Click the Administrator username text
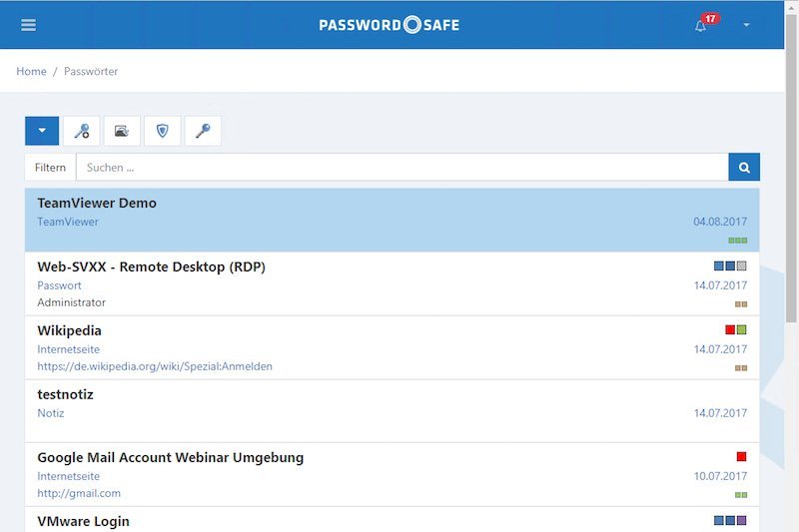 [x=71, y=302]
